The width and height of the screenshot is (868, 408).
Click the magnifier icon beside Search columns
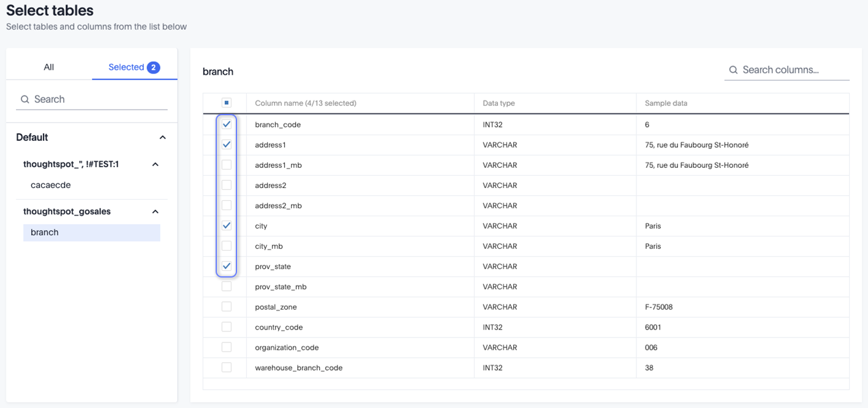click(733, 70)
